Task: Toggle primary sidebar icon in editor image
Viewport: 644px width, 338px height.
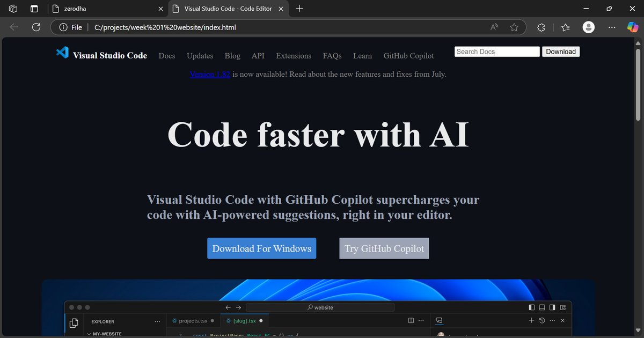Action: [x=532, y=307]
